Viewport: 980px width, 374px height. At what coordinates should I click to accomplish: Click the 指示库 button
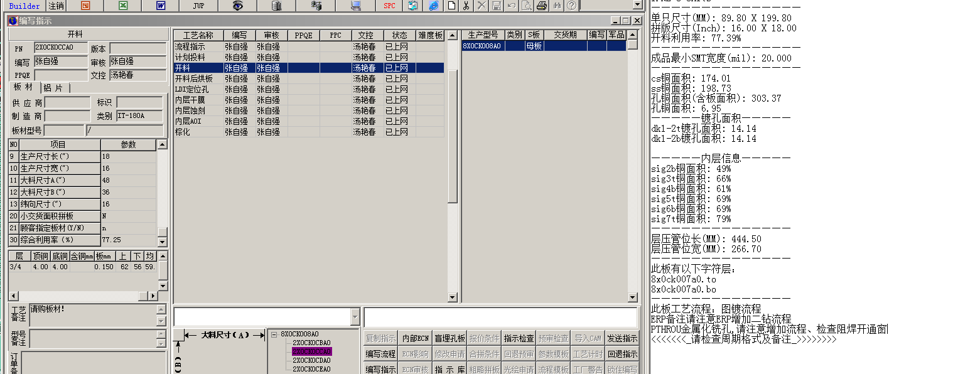pyautogui.click(x=450, y=370)
